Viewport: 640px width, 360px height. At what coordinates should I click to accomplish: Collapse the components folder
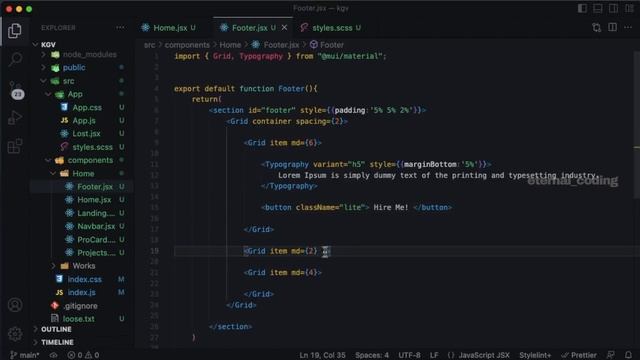[48, 160]
